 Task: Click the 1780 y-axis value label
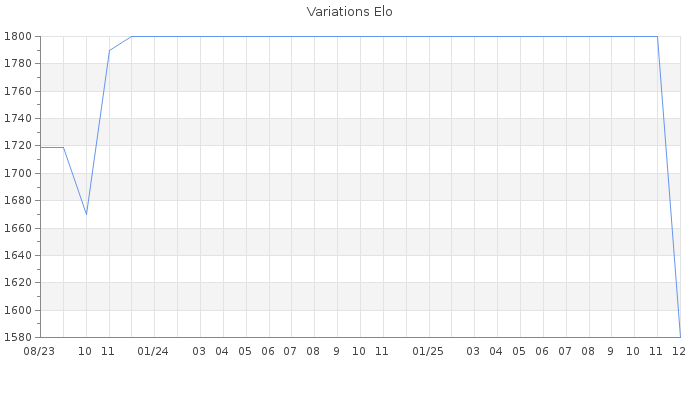pyautogui.click(x=19, y=64)
